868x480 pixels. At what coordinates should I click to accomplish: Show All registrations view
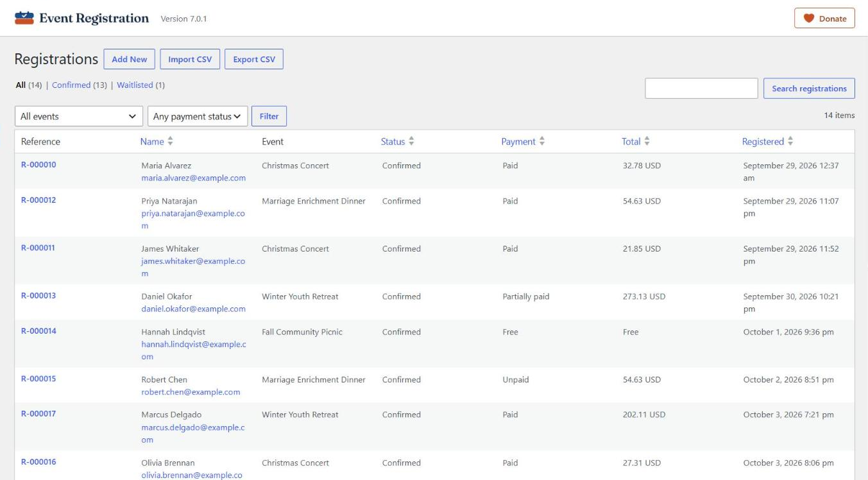coord(21,85)
